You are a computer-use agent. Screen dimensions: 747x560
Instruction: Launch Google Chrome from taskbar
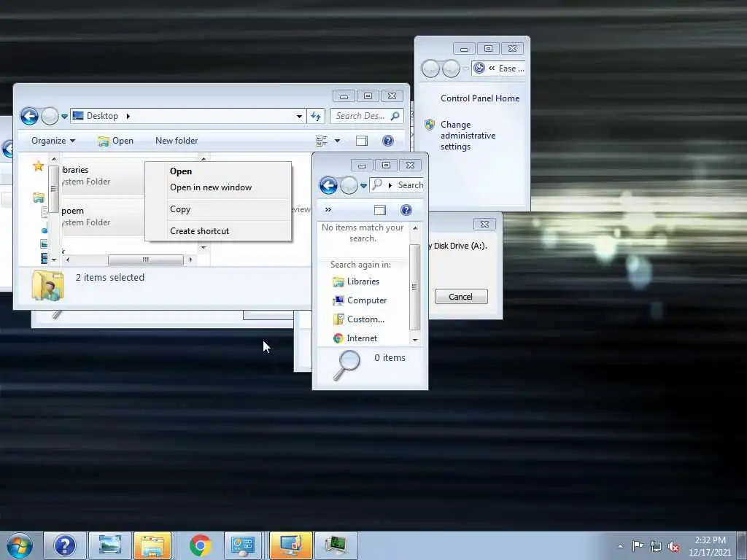tap(200, 545)
